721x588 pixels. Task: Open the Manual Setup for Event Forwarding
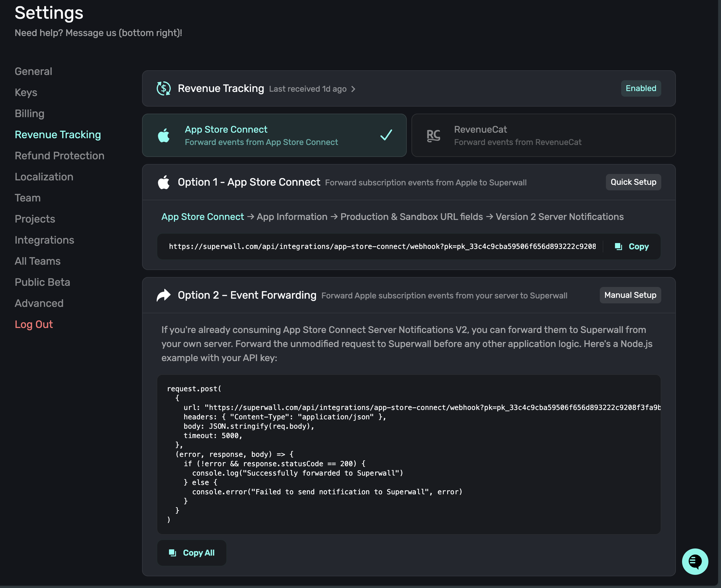point(630,295)
